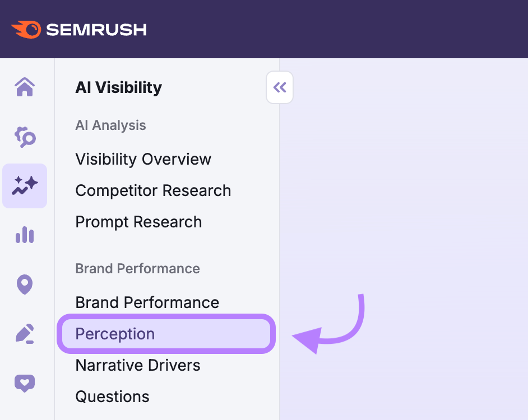Select Competitor Research
528x420 pixels.
(153, 190)
